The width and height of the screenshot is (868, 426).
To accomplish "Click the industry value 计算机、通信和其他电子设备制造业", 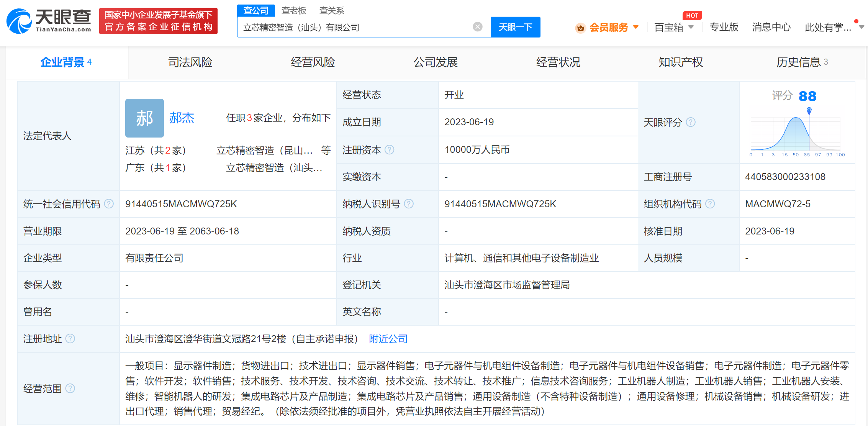I will click(x=522, y=258).
